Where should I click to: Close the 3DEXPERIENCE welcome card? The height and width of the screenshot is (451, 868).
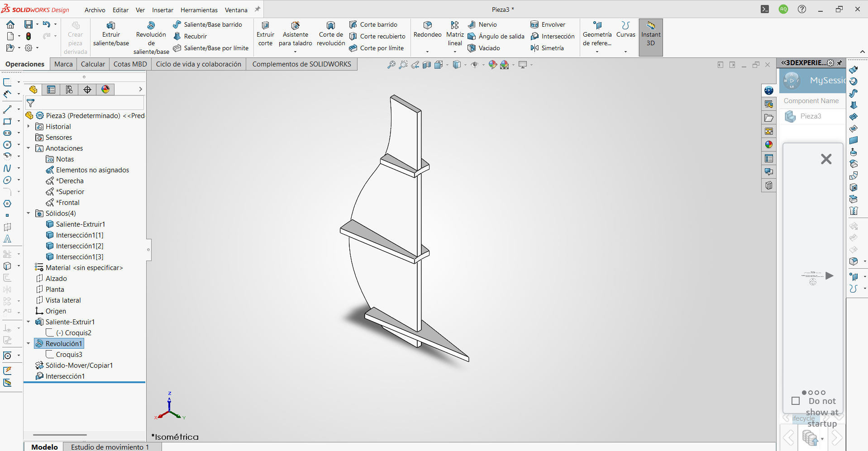pos(826,159)
